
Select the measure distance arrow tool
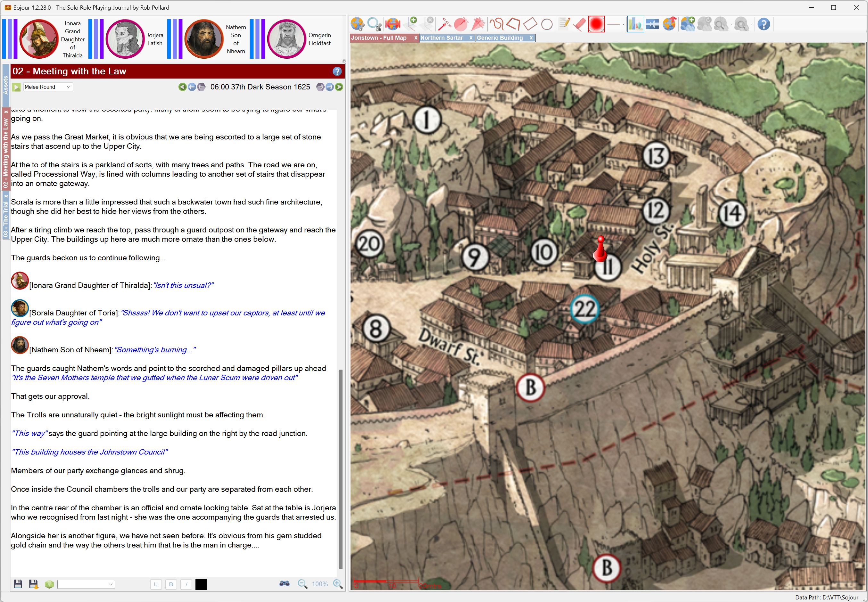pyautogui.click(x=444, y=24)
